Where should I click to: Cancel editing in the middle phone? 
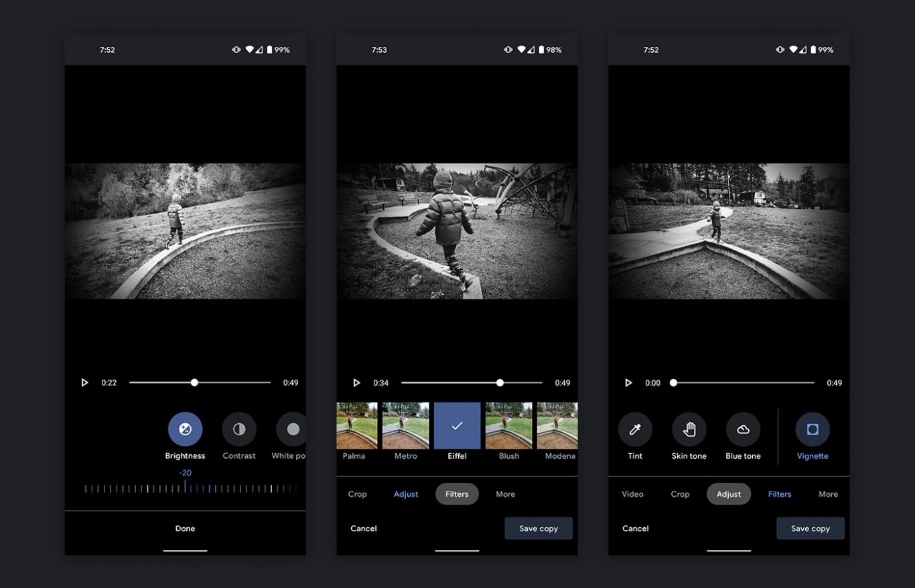(x=364, y=528)
